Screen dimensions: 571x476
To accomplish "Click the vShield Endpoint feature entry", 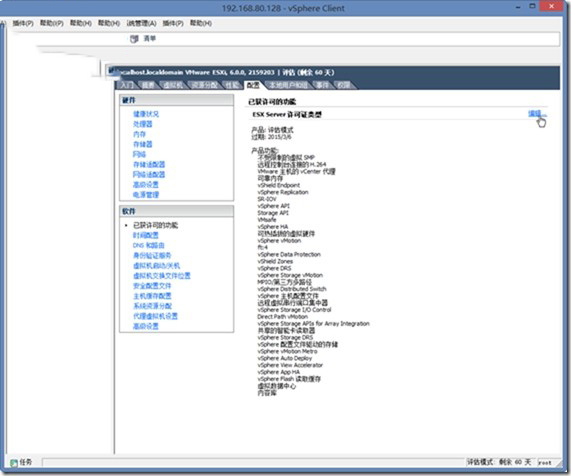I will click(279, 185).
